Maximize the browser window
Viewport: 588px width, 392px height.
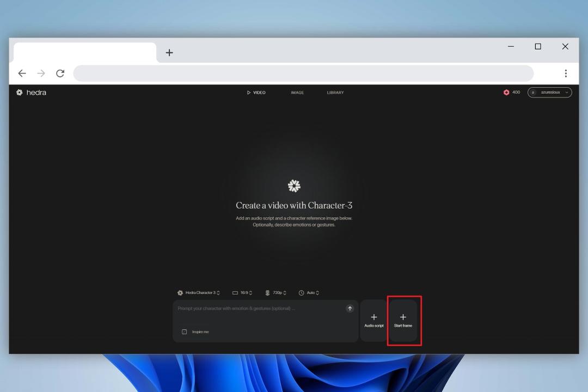(x=538, y=46)
